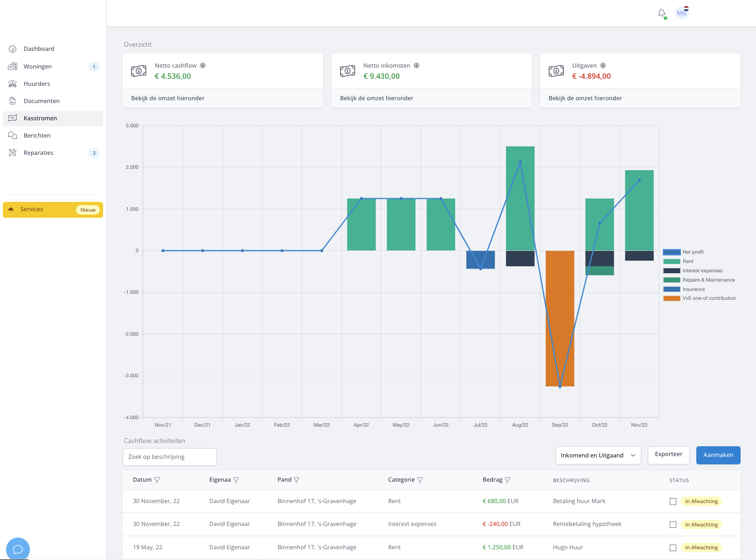Click the Categorie column filter icon
Image resolution: width=756 pixels, height=560 pixels.
pyautogui.click(x=420, y=480)
